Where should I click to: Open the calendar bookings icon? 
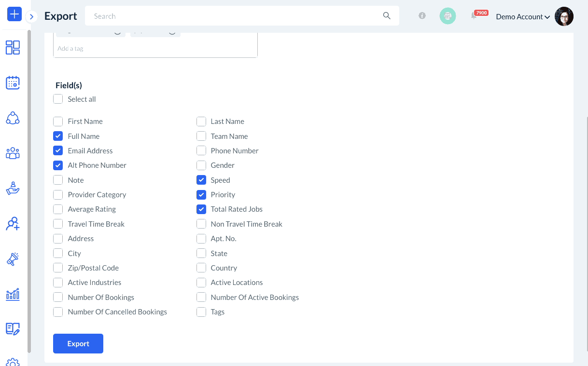pos(13,82)
